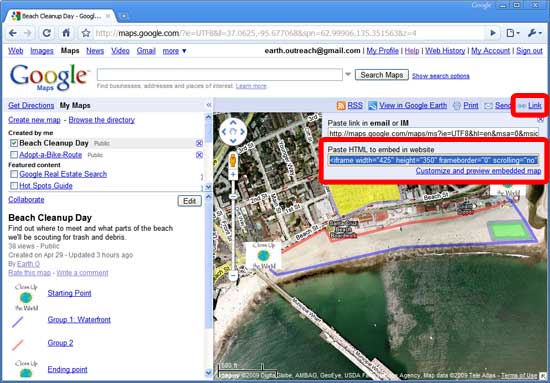The image size is (550, 383).
Task: Click into the Maps search input field
Action: tap(220, 74)
